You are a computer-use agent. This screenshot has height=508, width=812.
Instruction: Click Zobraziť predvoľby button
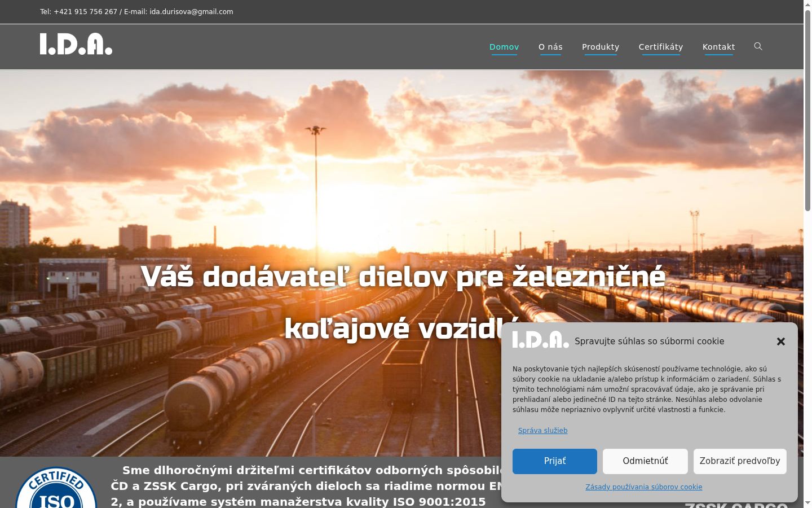tap(740, 461)
